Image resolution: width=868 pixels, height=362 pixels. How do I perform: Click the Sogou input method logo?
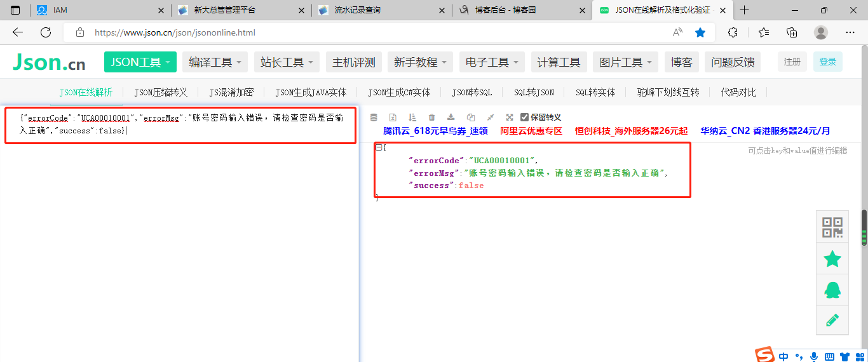765,355
